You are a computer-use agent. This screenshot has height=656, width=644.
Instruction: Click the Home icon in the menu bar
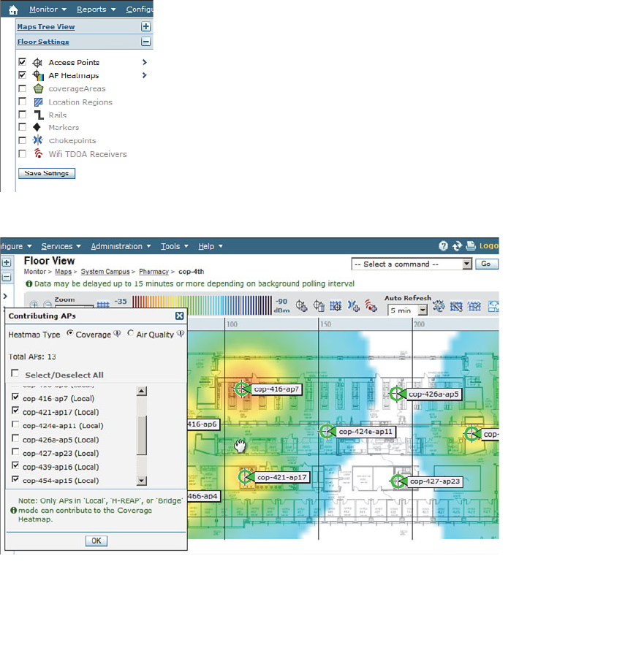tap(13, 9)
